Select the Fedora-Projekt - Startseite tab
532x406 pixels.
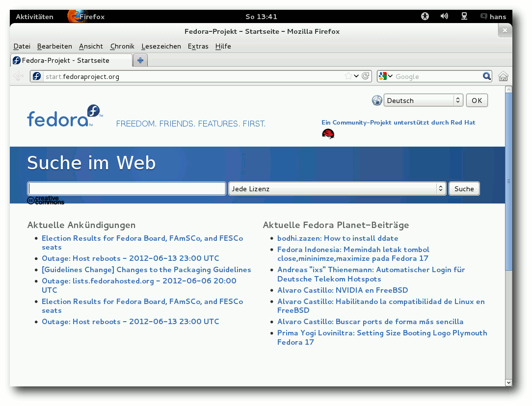click(71, 60)
